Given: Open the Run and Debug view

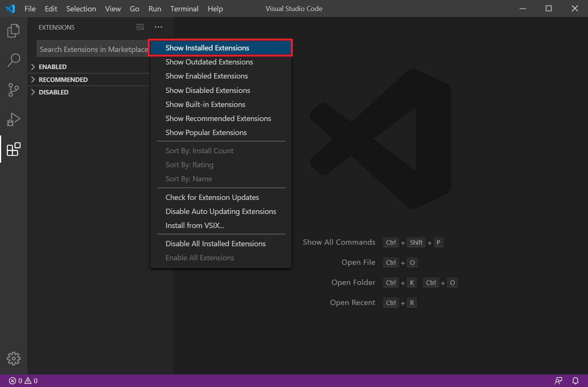Looking at the screenshot, I should 14,120.
